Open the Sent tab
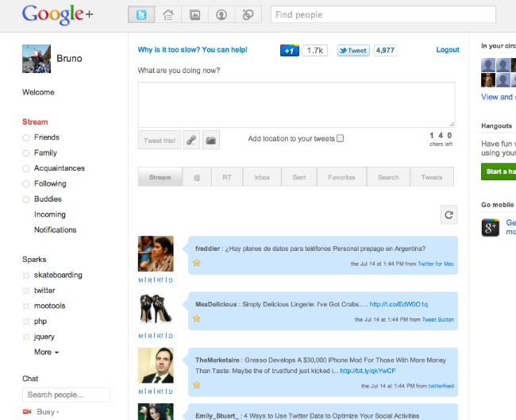 point(299,177)
